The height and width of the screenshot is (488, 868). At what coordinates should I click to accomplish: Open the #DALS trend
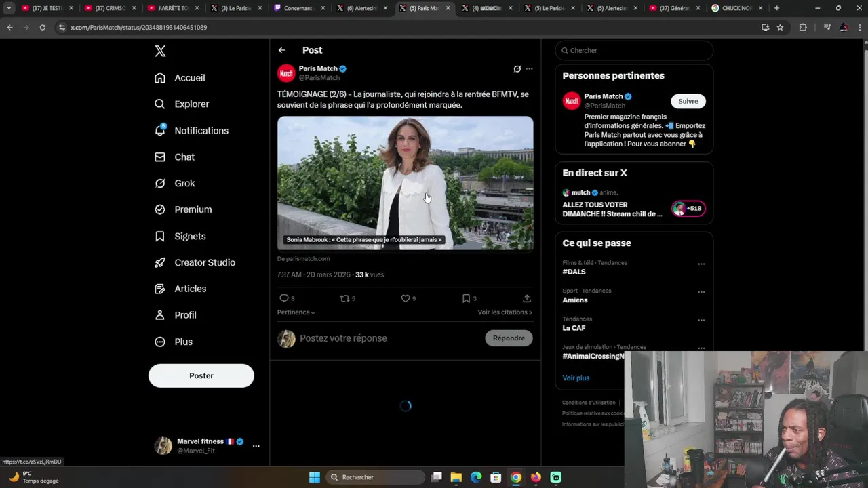(574, 272)
